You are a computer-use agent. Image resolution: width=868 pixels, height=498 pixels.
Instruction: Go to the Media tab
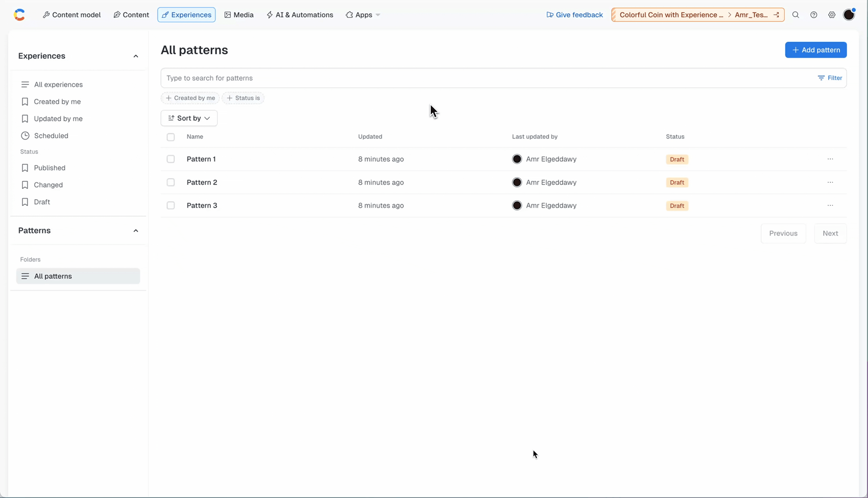tap(239, 15)
